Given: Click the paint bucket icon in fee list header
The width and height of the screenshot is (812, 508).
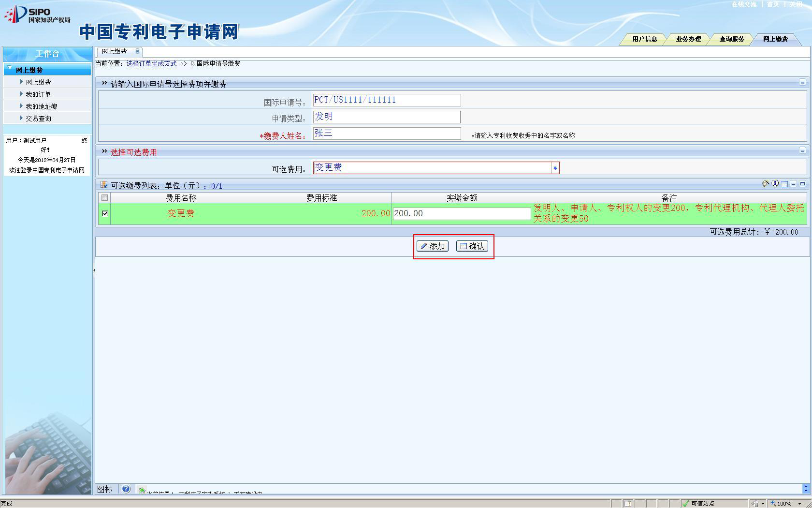Looking at the screenshot, I should pyautogui.click(x=765, y=184).
